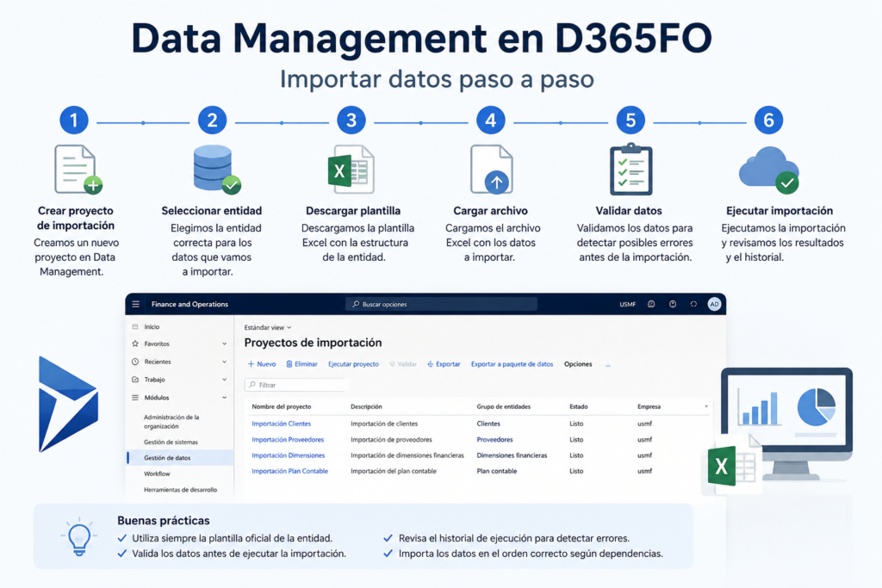Click the Proyectos de importación heading

(313, 343)
